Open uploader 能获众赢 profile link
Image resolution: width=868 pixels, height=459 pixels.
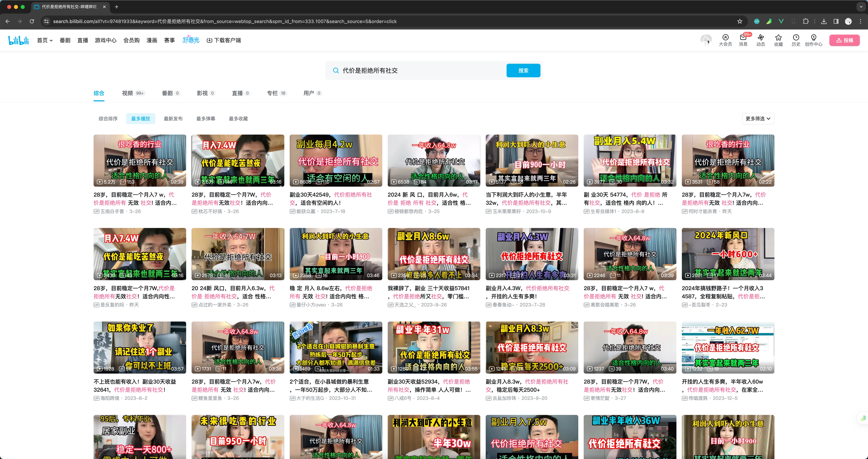coord(306,211)
